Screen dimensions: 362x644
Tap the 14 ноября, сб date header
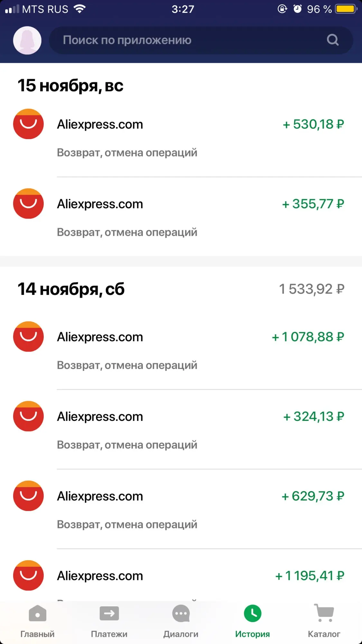point(71,289)
